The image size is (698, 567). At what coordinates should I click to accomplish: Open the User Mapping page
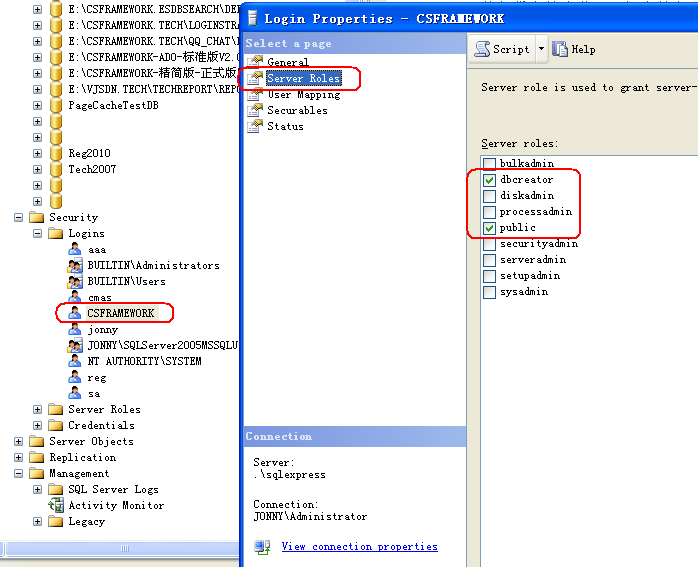click(303, 94)
